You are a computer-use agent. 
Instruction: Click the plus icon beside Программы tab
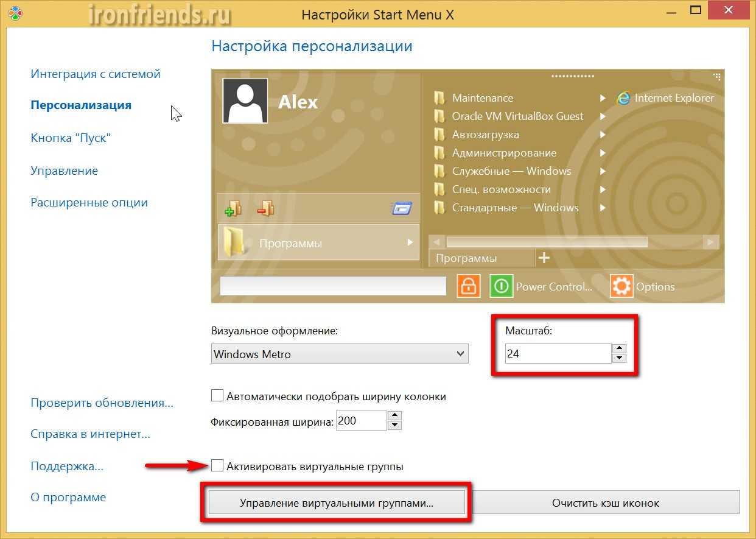click(544, 258)
